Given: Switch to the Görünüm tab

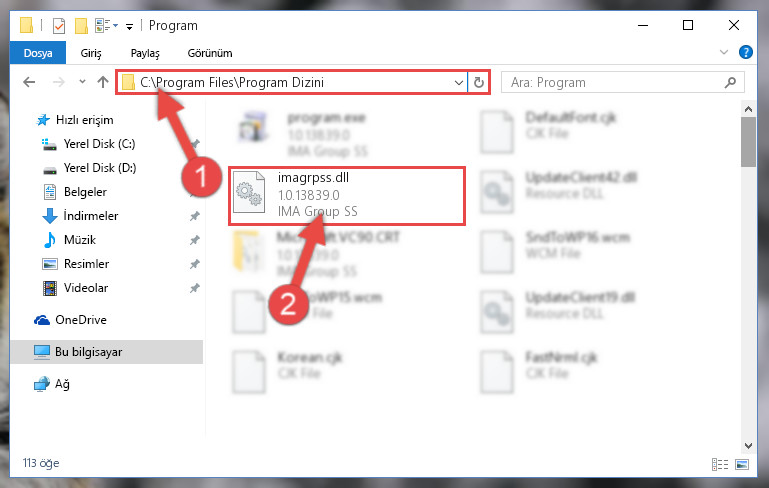Looking at the screenshot, I should (210, 53).
